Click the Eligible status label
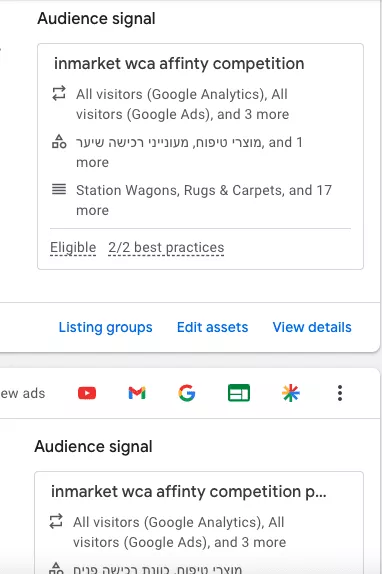The width and height of the screenshot is (382, 574). click(73, 248)
